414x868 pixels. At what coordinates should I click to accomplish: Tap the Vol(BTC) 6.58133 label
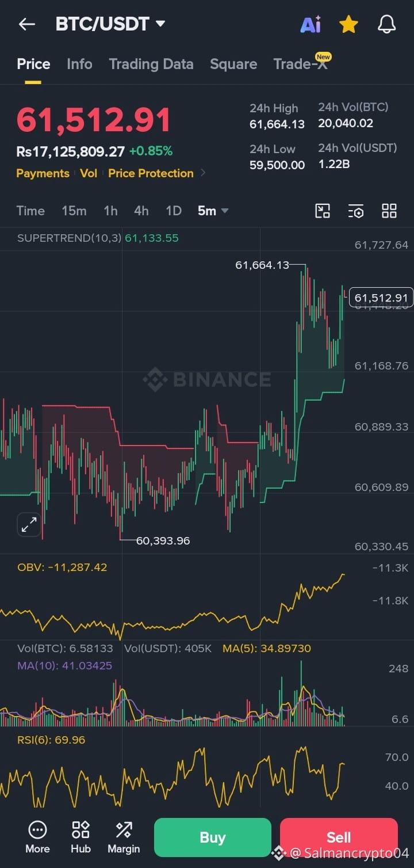[x=65, y=648]
